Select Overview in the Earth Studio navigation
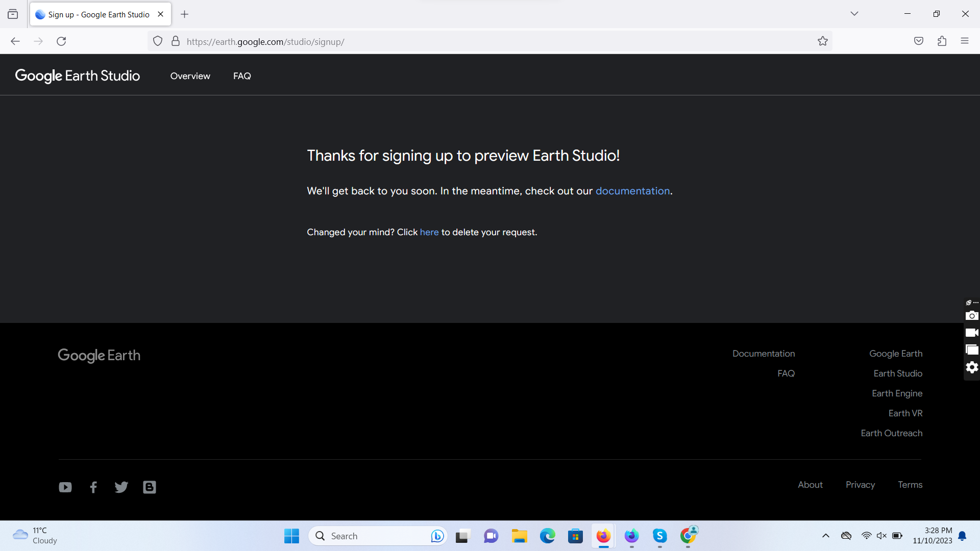The height and width of the screenshot is (551, 980). (190, 76)
